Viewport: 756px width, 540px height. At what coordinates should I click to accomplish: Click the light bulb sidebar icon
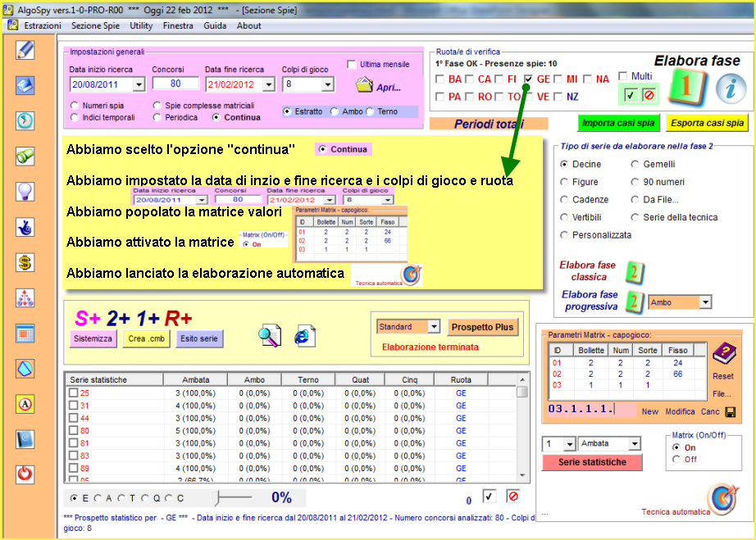pyautogui.click(x=25, y=192)
